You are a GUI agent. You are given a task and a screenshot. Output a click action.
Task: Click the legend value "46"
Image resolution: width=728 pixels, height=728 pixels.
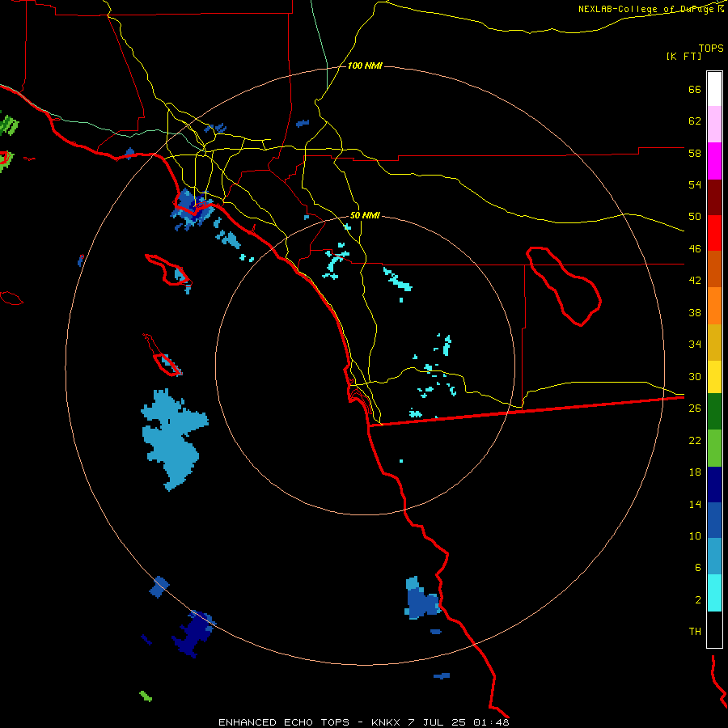695,249
